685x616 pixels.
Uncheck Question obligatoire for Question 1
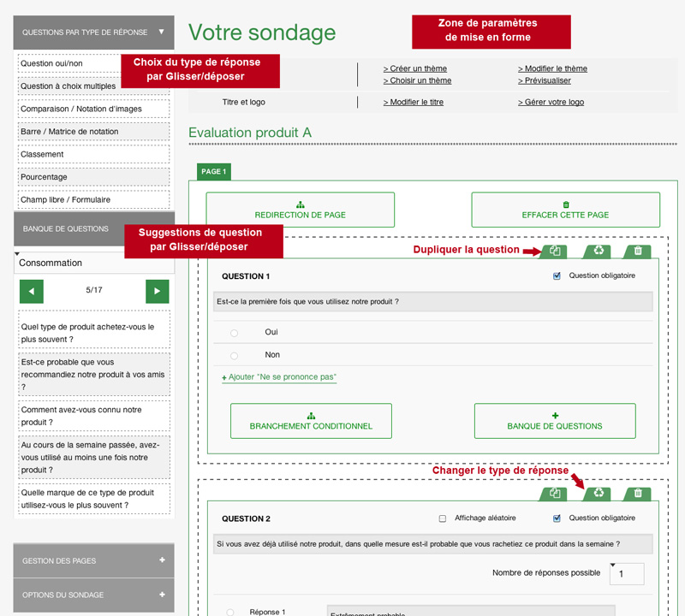[557, 276]
